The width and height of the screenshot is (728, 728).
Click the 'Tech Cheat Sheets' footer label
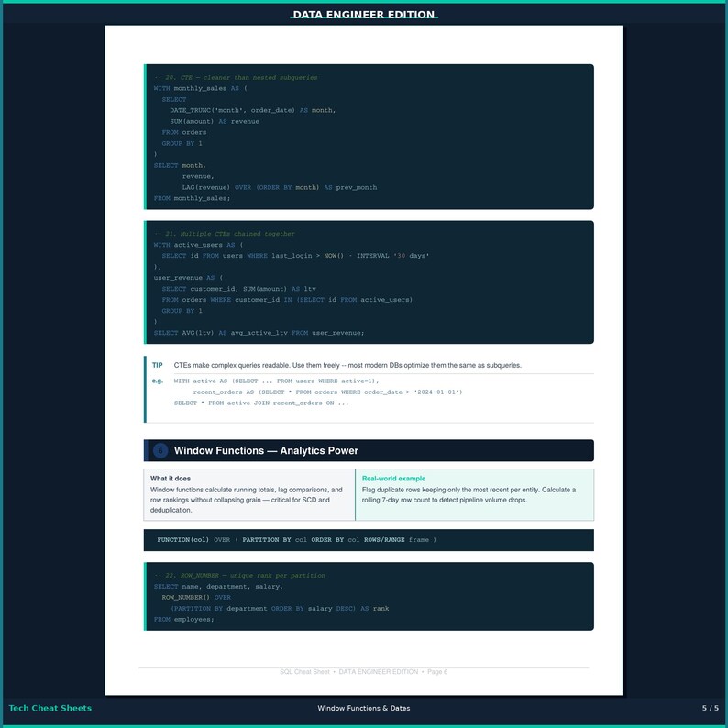coord(50,708)
